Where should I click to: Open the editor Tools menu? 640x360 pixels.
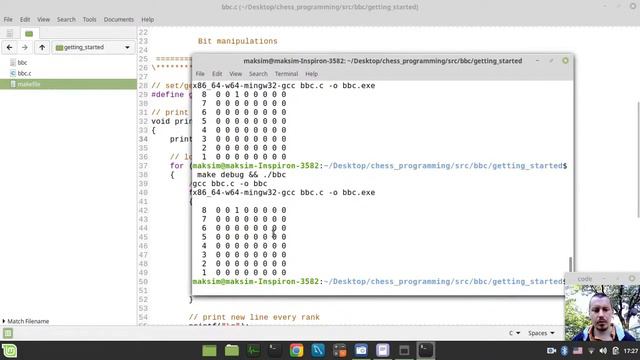[89, 20]
